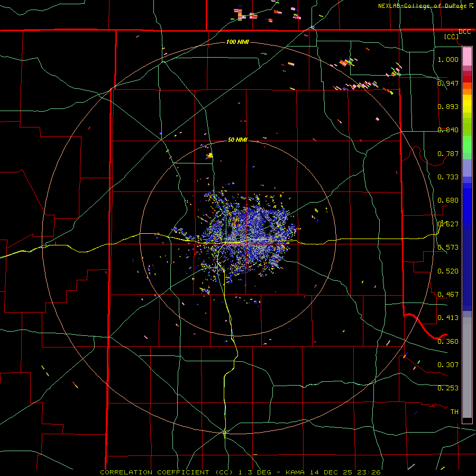Select the 0.680 scale value

point(448,200)
